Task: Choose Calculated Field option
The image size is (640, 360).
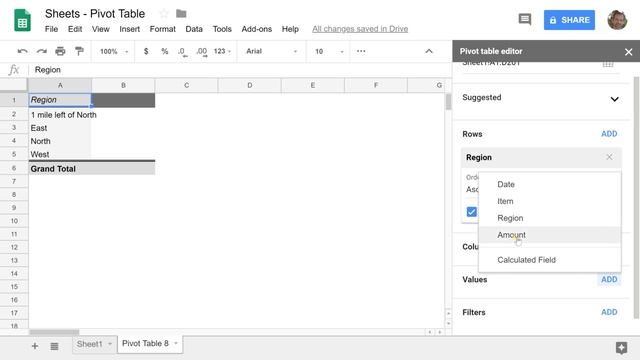Action: click(550, 260)
